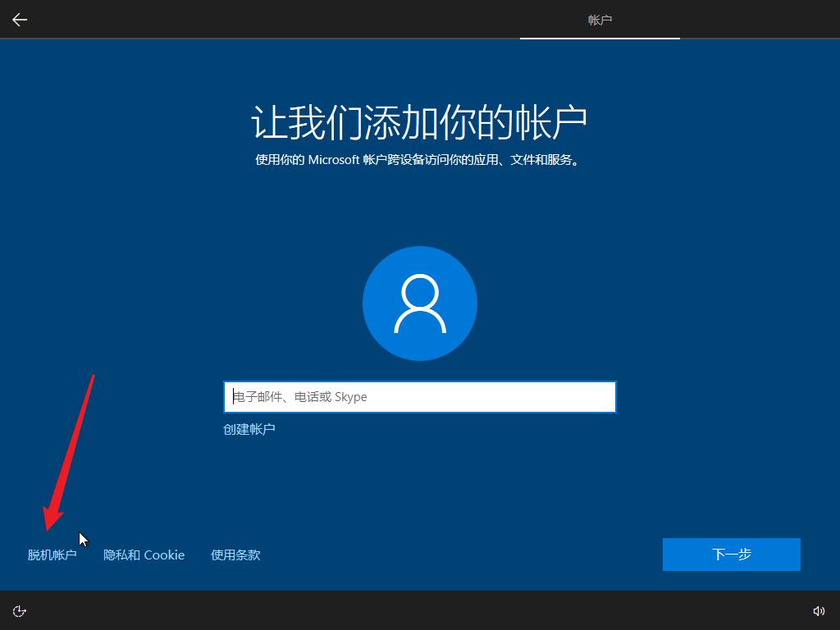Click 下一步 to continue
This screenshot has width=840, height=630.
tap(730, 555)
